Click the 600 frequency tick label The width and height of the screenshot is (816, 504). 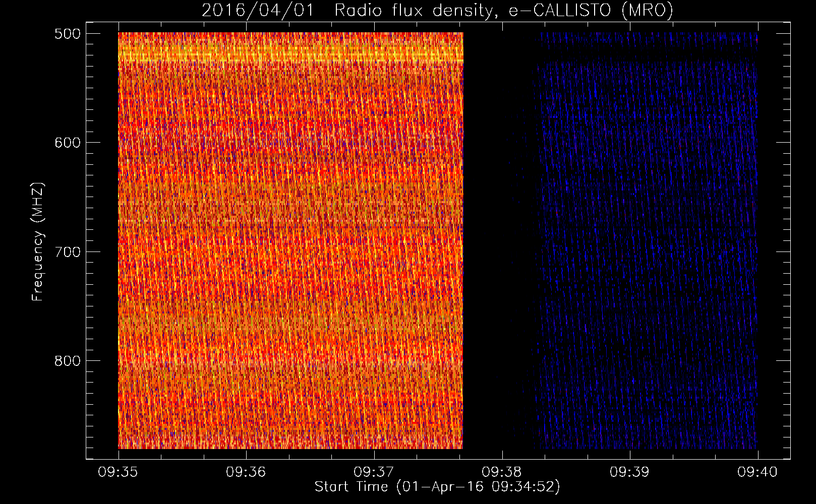point(68,143)
